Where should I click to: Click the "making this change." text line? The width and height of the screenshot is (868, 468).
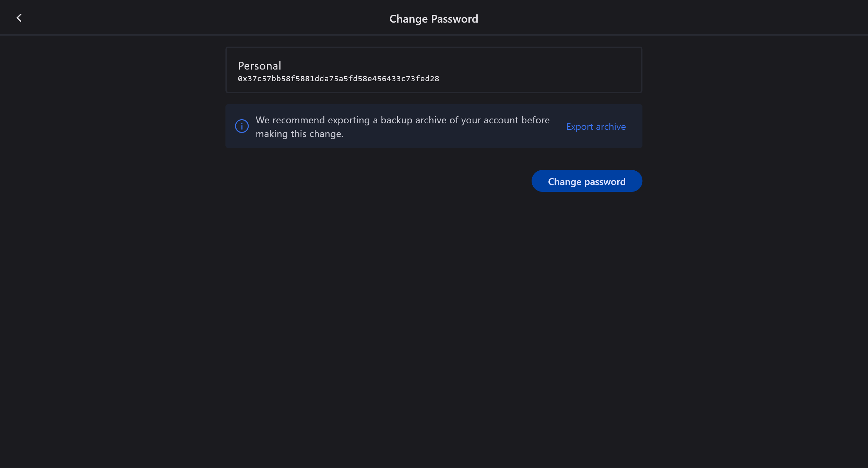click(299, 134)
